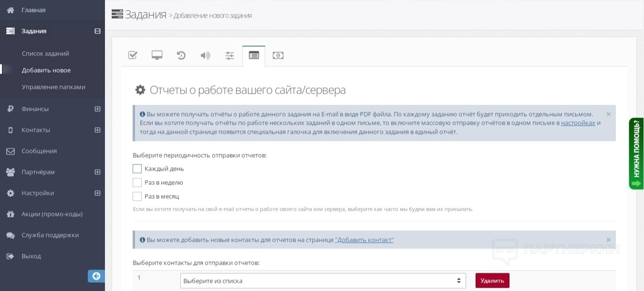The image size is (644, 291).
Task: Click the ruble icon beside Финансы
Action: (10, 109)
